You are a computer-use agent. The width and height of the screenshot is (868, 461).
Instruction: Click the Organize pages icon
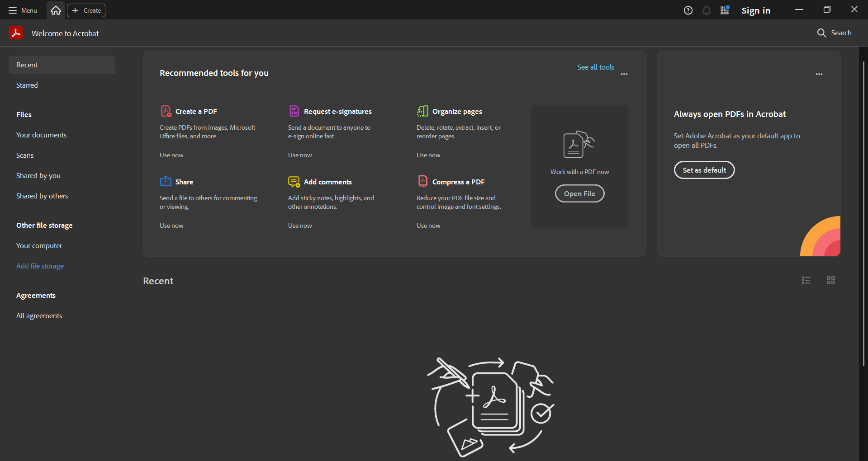coord(422,111)
